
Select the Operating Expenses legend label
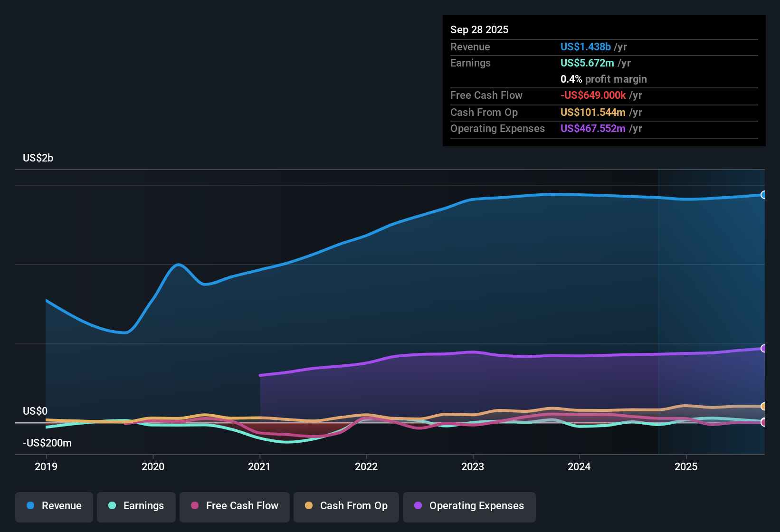tap(476, 506)
